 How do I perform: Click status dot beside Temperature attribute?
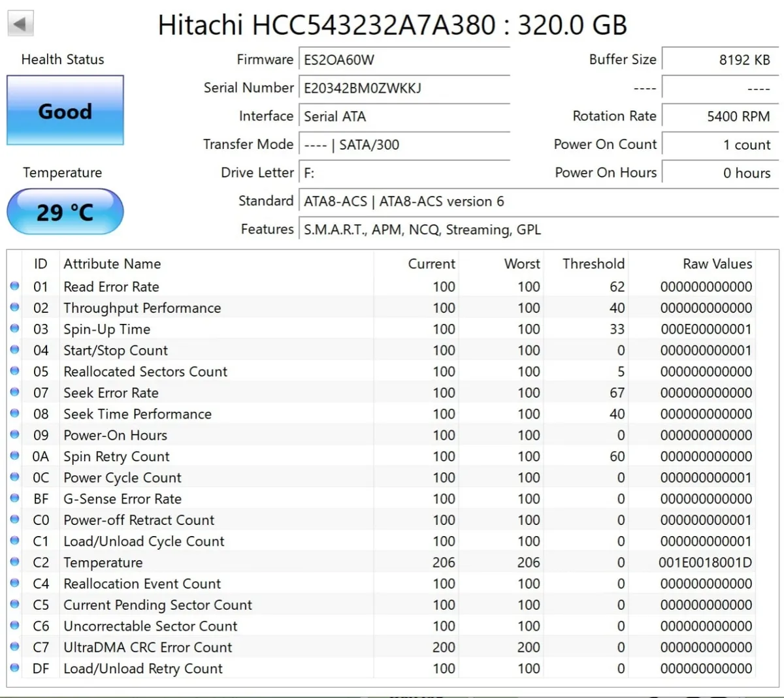(14, 562)
